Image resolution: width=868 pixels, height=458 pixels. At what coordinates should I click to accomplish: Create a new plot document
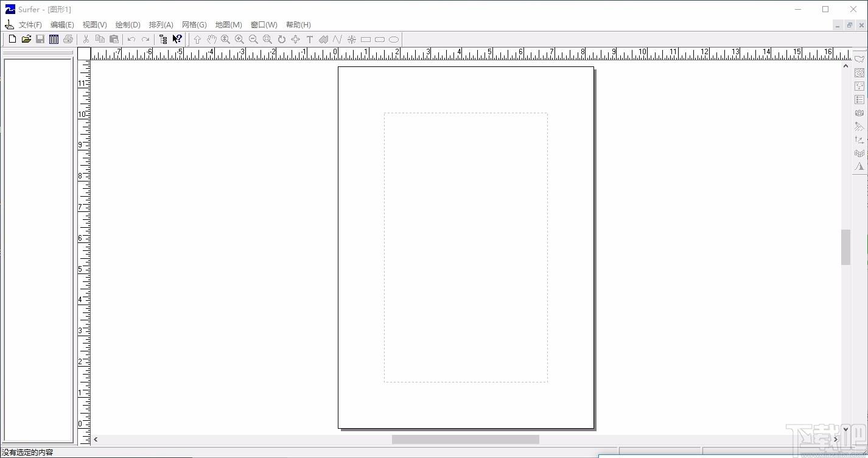pyautogui.click(x=12, y=39)
